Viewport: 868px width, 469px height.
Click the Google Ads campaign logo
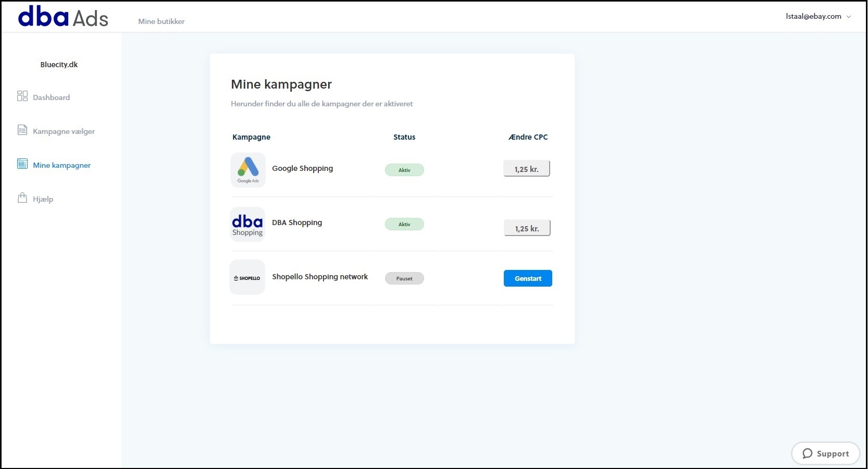tap(248, 170)
